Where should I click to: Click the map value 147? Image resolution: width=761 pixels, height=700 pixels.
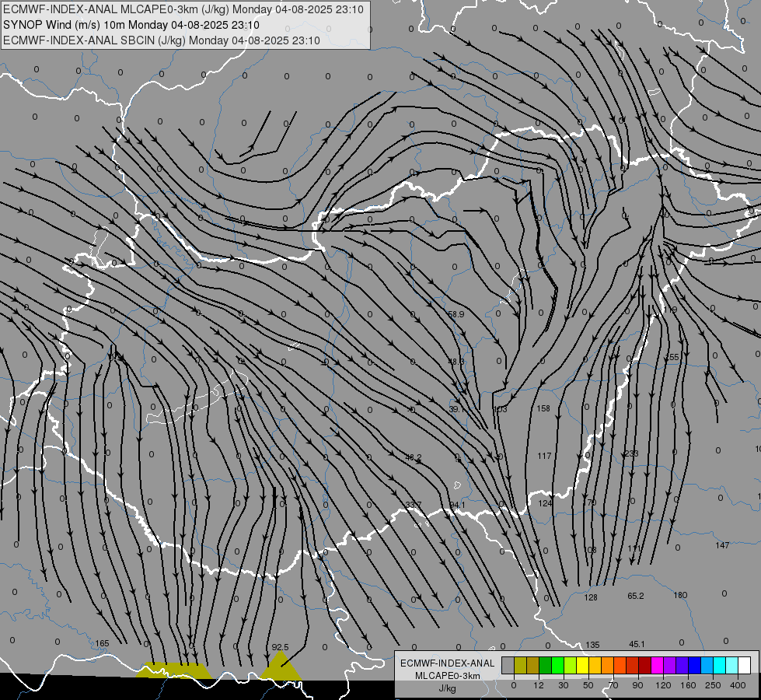pos(722,545)
